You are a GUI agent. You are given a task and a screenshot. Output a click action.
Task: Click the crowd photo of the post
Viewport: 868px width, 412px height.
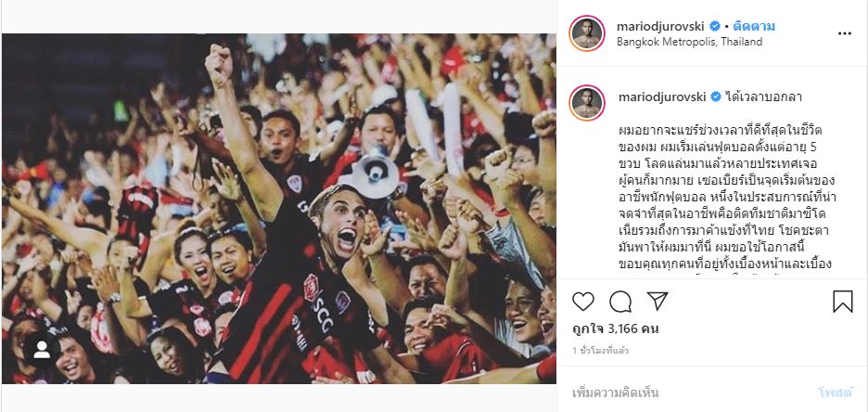click(x=279, y=209)
